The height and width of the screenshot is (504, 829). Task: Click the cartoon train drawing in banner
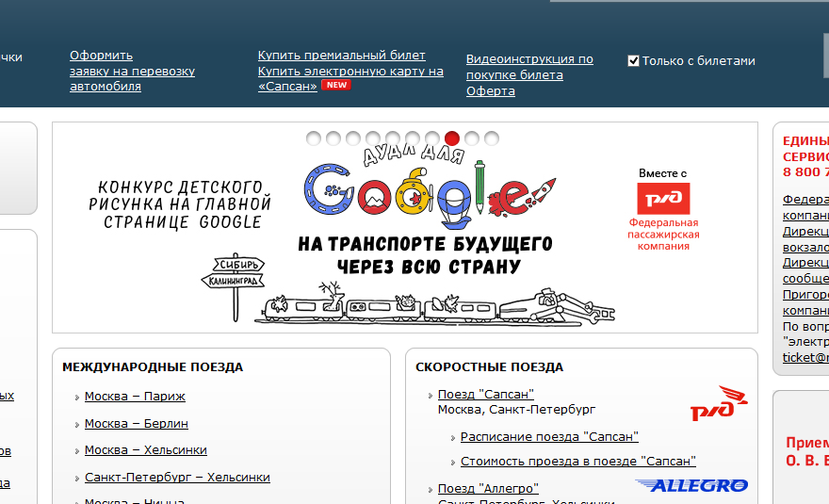click(x=434, y=304)
